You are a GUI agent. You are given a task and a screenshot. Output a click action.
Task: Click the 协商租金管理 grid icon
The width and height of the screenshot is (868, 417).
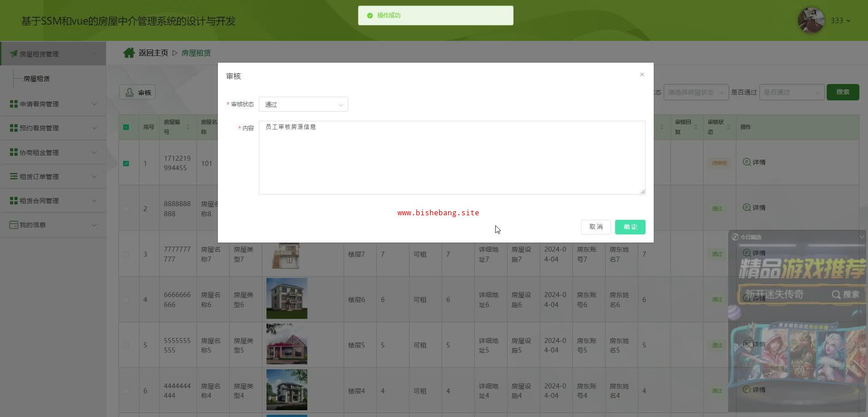click(14, 152)
